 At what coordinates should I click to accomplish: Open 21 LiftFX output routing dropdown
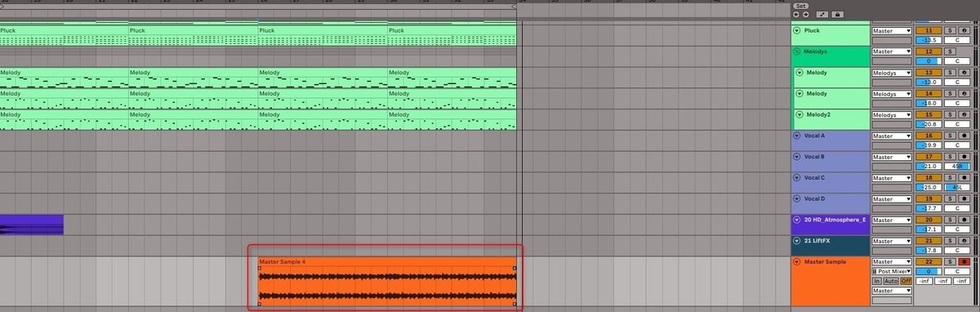pos(892,241)
